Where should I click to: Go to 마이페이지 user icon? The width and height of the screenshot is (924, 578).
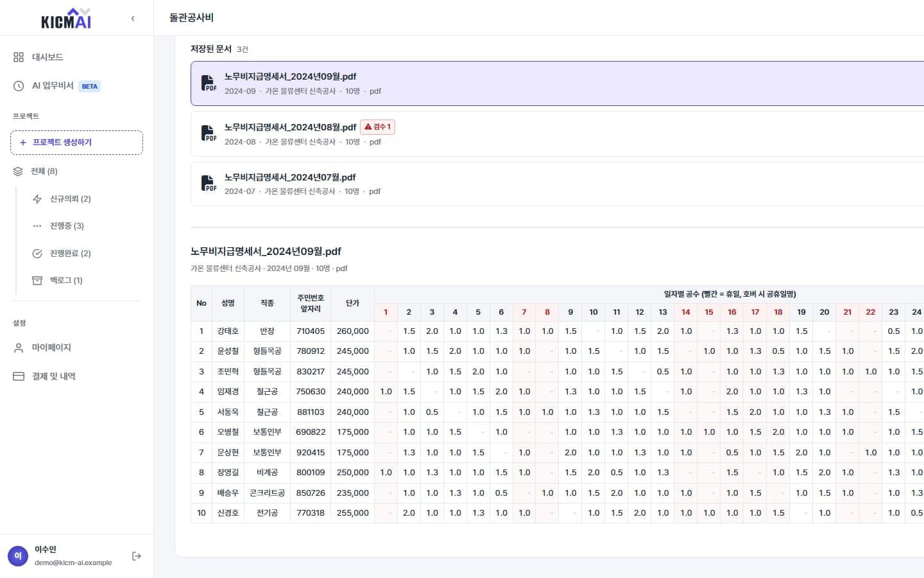[19, 347]
